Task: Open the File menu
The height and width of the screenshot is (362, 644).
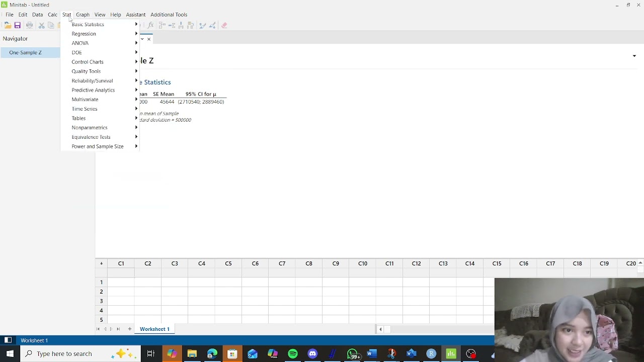Action: pyautogui.click(x=10, y=15)
